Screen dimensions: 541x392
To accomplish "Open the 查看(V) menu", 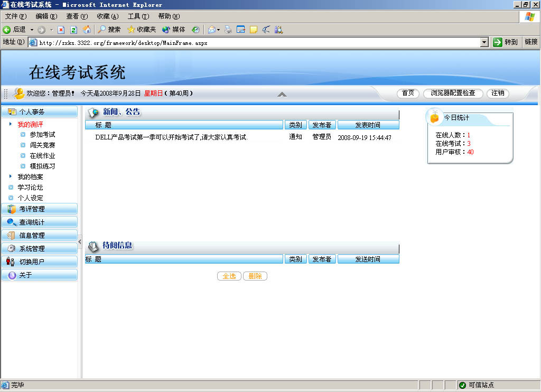I will (x=77, y=16).
